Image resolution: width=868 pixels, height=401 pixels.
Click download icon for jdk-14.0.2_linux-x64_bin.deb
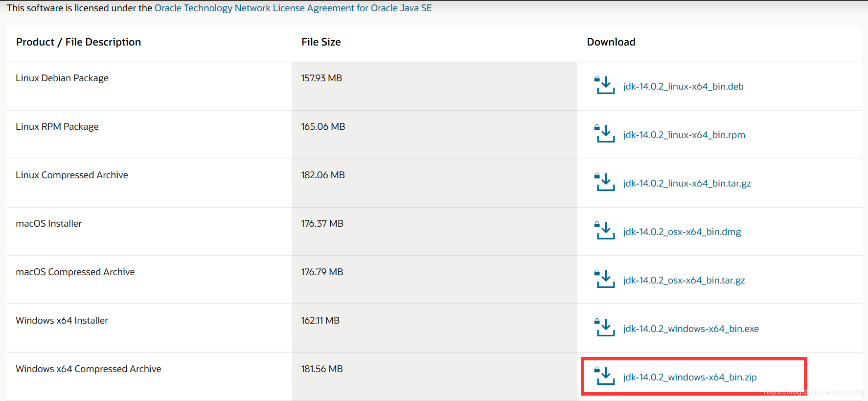pyautogui.click(x=604, y=85)
